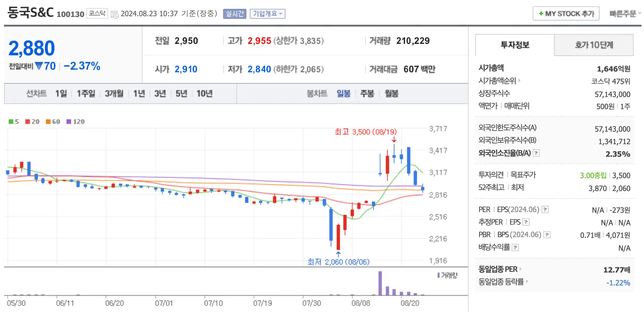Expand the 기업개요 dropdown
The height and width of the screenshot is (312, 644).
tap(267, 14)
